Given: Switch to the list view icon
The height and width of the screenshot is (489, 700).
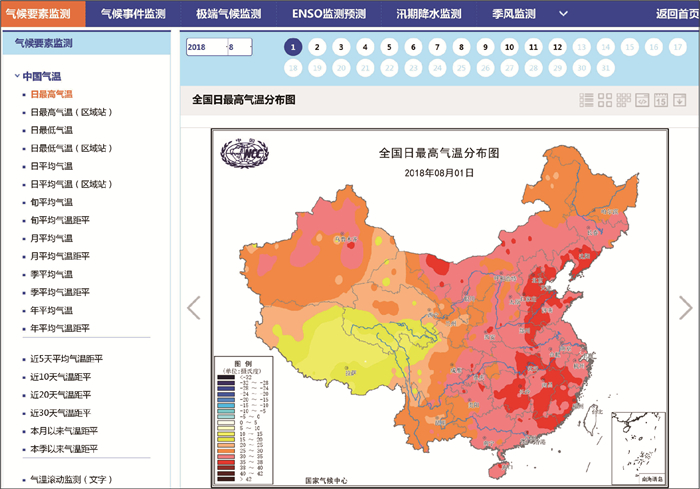Looking at the screenshot, I should point(587,100).
